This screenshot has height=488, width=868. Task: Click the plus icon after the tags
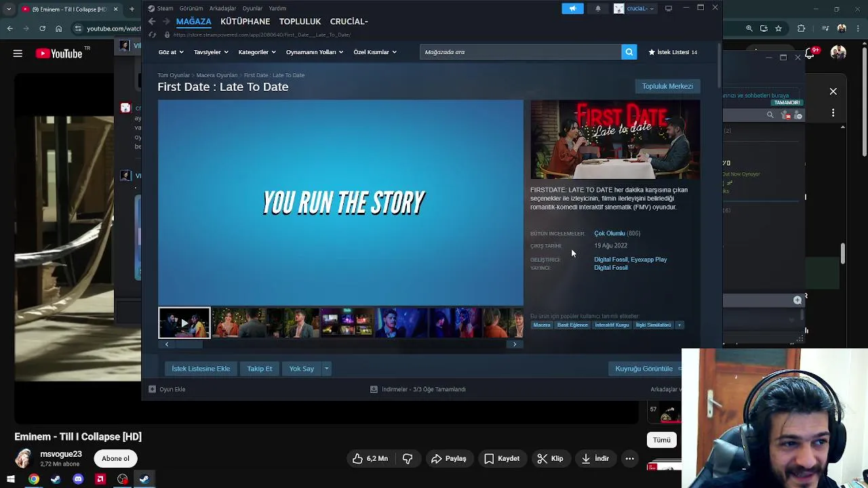(x=679, y=325)
